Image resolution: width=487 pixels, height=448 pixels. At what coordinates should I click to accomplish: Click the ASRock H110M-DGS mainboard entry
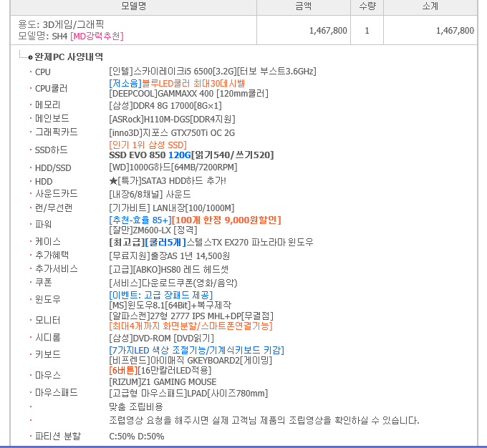click(x=172, y=120)
